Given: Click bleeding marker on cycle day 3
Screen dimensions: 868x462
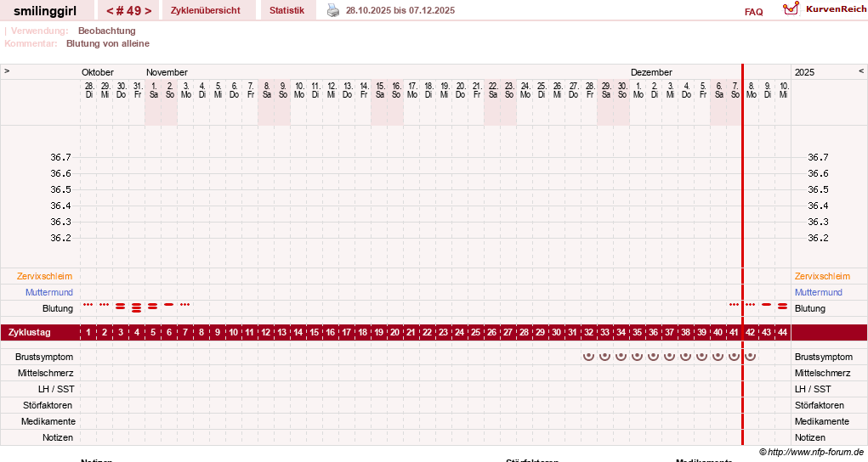Looking at the screenshot, I should (x=120, y=306).
